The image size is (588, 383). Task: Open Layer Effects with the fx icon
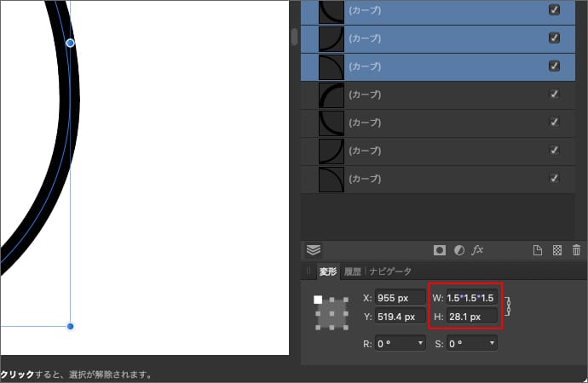pyautogui.click(x=477, y=250)
